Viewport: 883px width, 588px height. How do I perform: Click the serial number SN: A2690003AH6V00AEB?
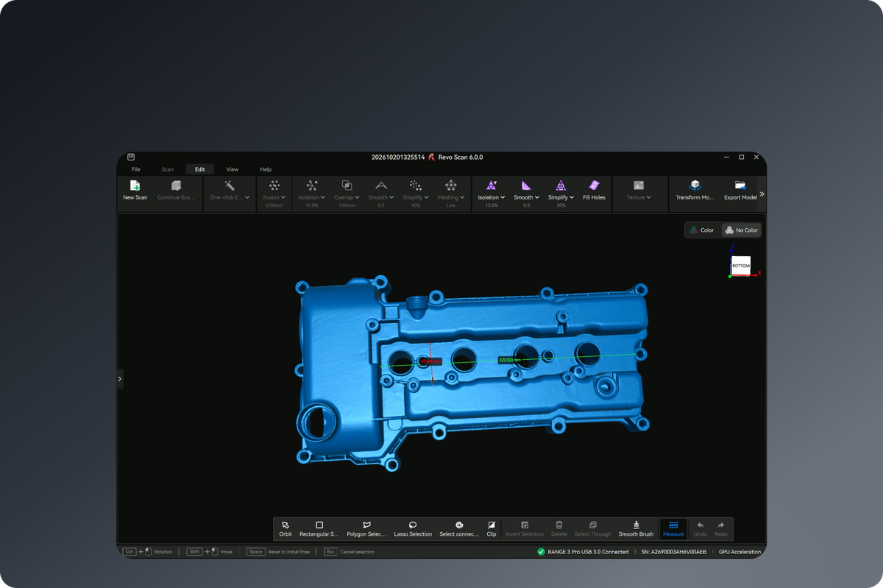point(673,551)
